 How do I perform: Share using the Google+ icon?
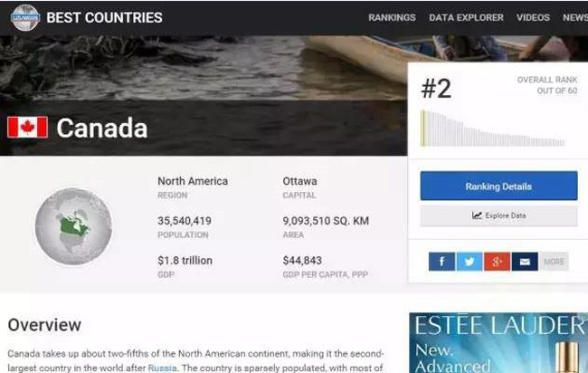[x=496, y=262]
